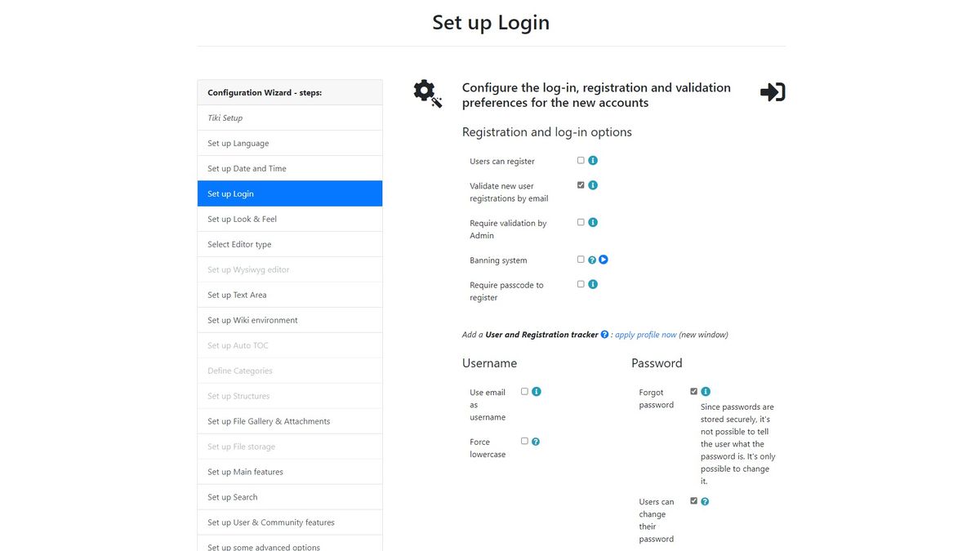Image resolution: width=980 pixels, height=551 pixels.
Task: Open info tooltip next to Users can register
Action: pyautogui.click(x=593, y=160)
